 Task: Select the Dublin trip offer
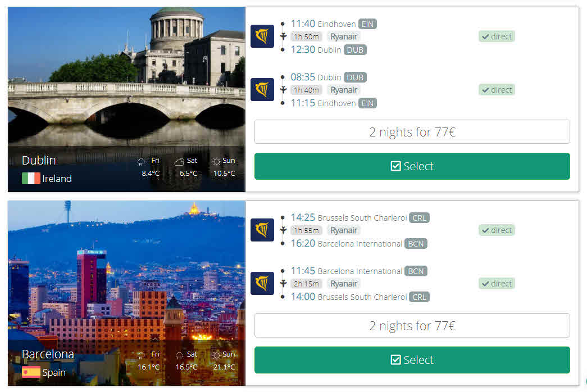[x=412, y=166]
